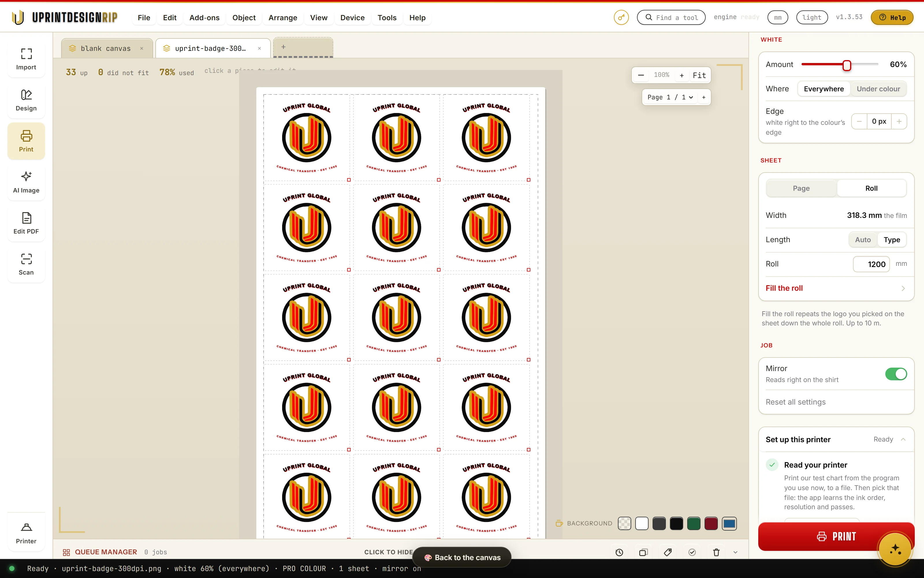
Task: Switch to the Design sidebar tool
Action: pos(26,100)
